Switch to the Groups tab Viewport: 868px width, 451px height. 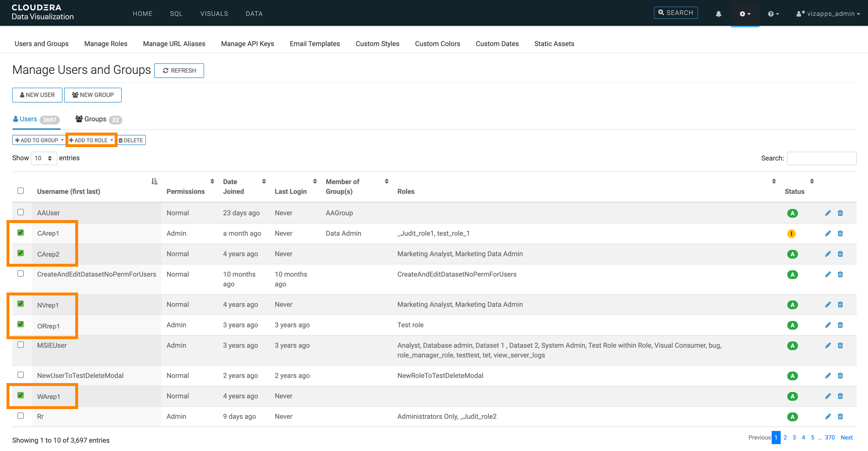point(95,119)
